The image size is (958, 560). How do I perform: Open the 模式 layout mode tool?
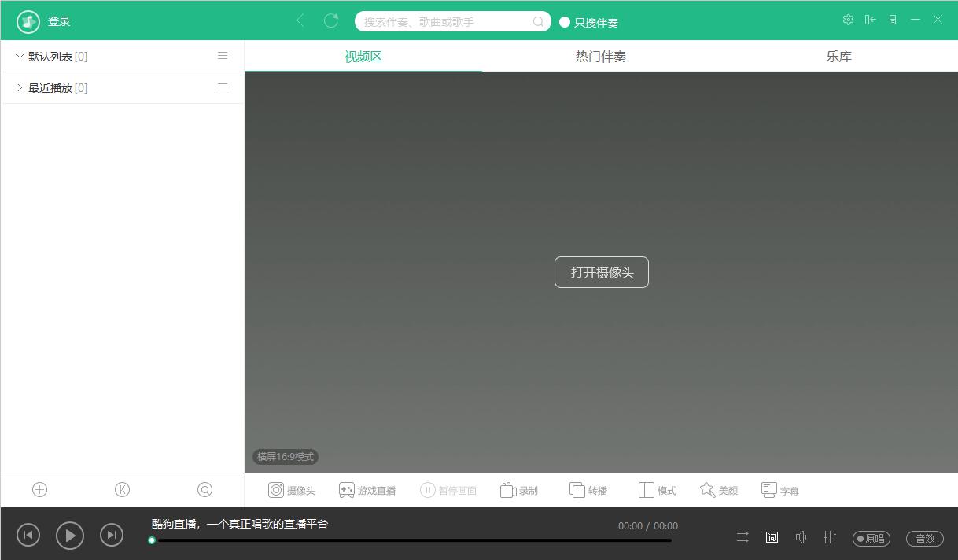(658, 490)
